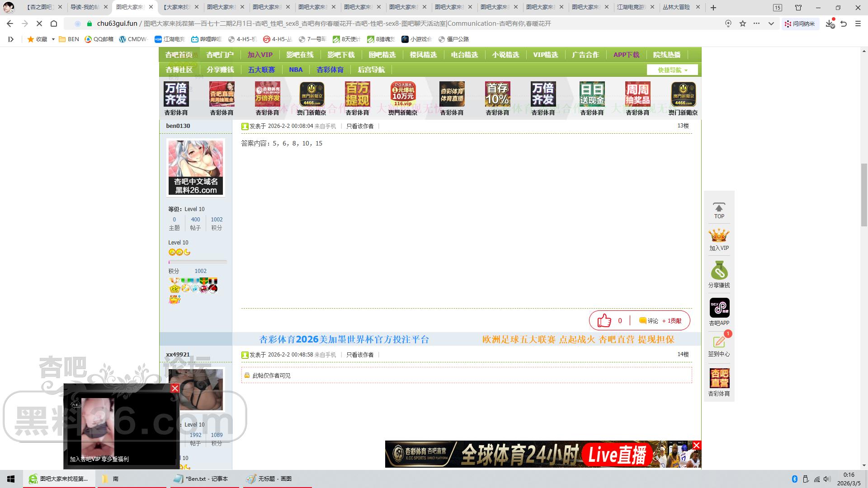Screen dimensions: 868x488
Task: Switch to the 丛林大冒险 tab
Action: pos(676,7)
